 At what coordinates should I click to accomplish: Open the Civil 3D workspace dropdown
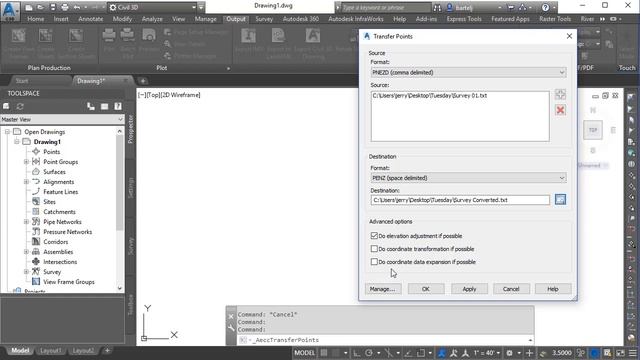tap(153, 7)
